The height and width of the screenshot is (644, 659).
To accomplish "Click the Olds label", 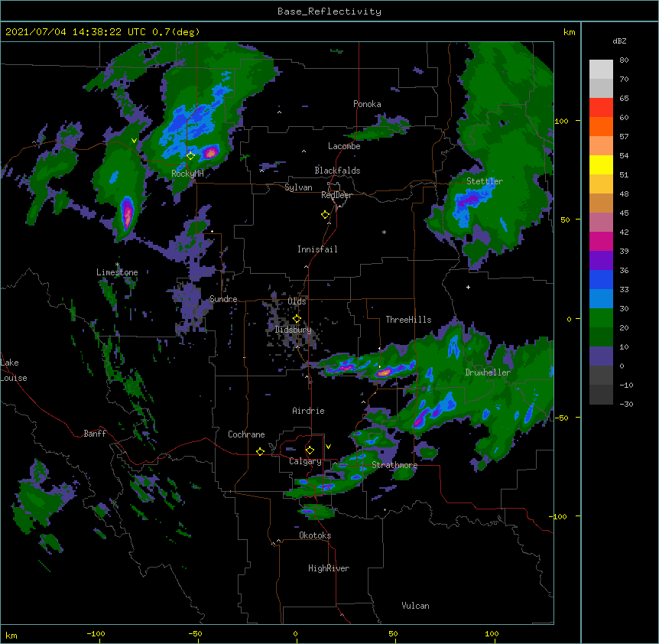I will click(297, 302).
